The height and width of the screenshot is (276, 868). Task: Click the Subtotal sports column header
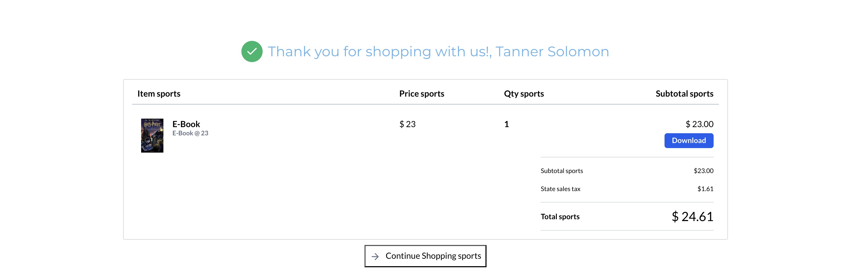pos(684,94)
